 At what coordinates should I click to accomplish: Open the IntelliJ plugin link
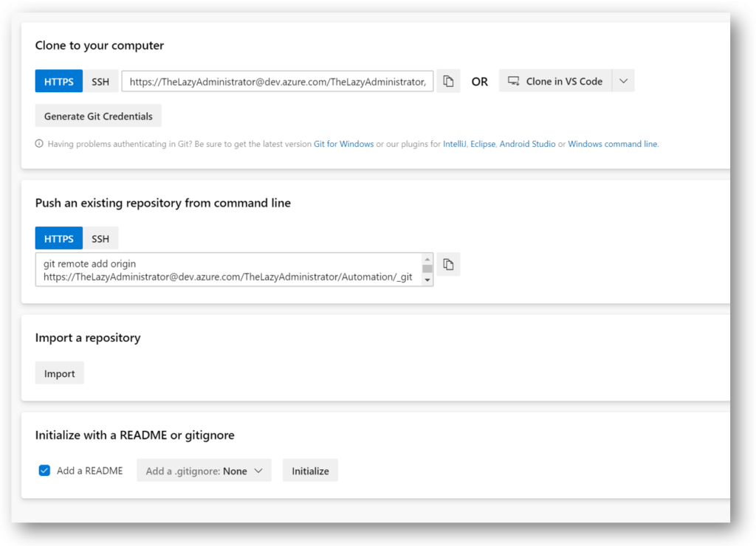click(x=454, y=144)
